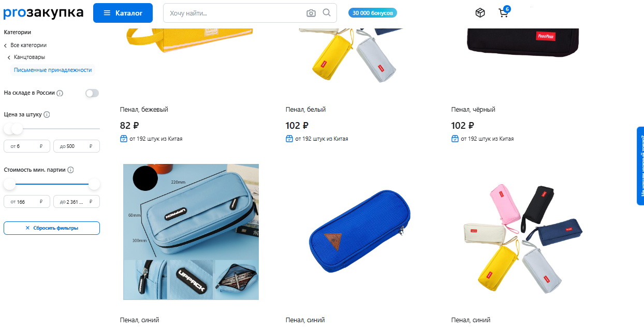The image size is (644, 330).
Task: Click info icon beside Стоимость мин. партии
Action: [70, 170]
